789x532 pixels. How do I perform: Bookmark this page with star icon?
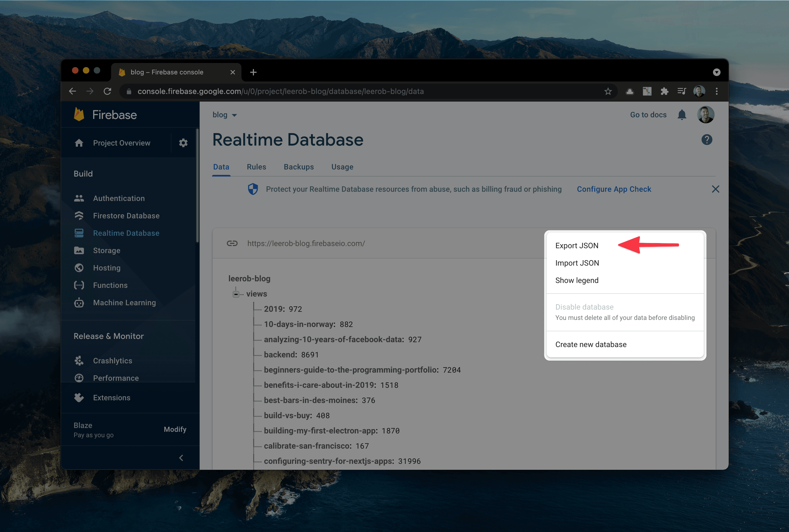(608, 91)
